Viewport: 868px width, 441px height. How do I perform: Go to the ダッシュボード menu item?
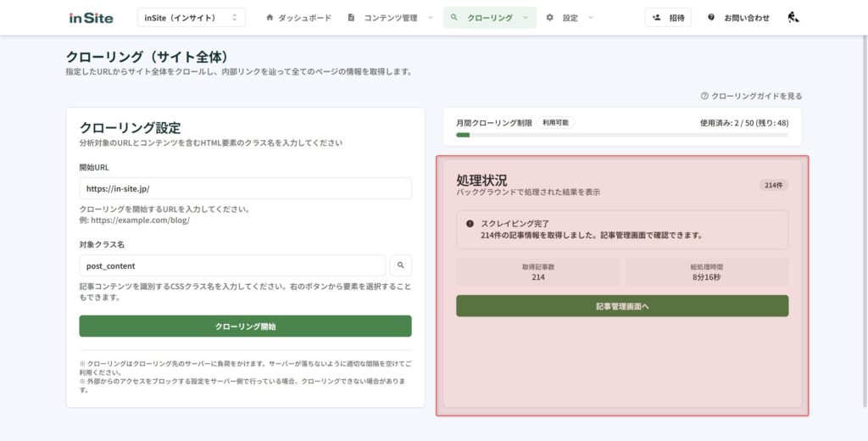pos(304,17)
